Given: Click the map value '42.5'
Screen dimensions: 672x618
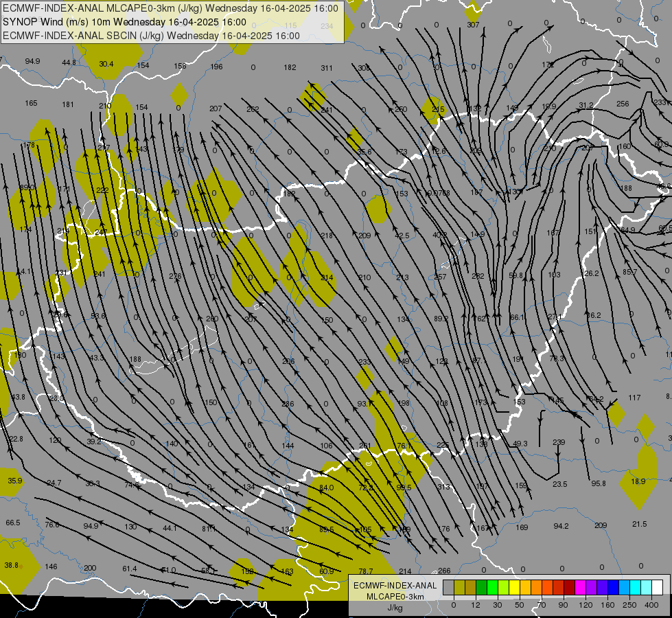Looking at the screenshot, I should [402, 236].
